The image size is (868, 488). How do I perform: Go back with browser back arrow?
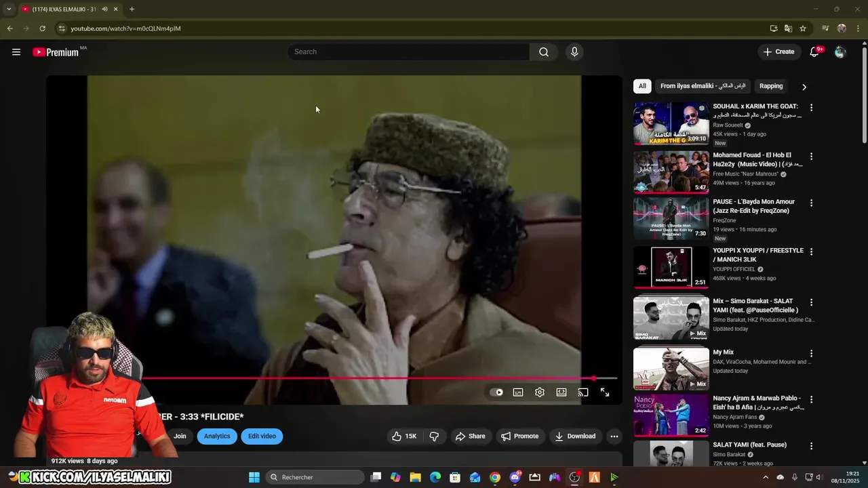tap(9, 28)
